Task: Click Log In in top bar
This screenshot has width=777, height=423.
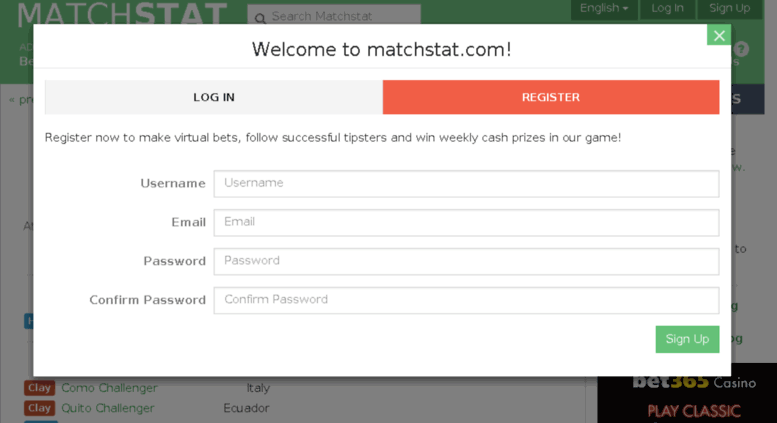Action: (x=667, y=9)
